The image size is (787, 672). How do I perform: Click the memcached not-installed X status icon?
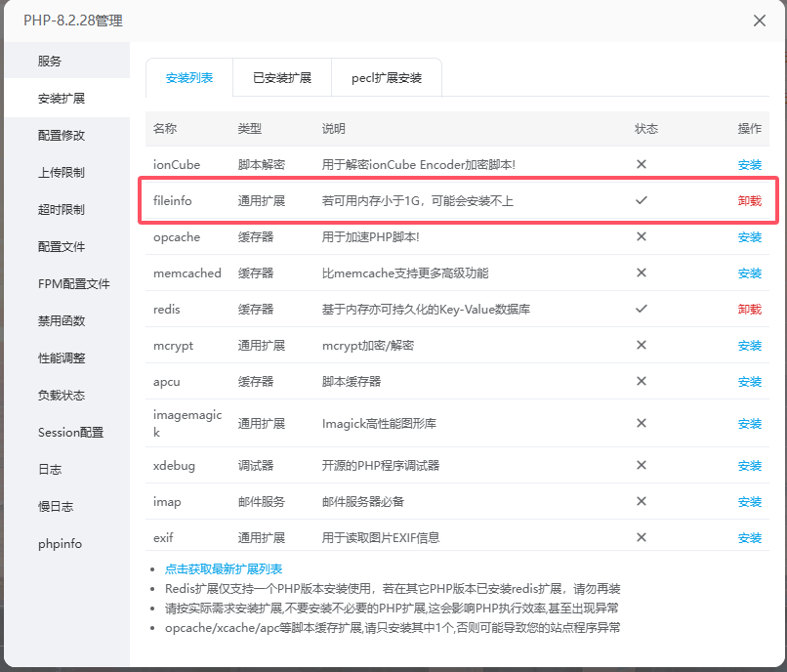(x=642, y=273)
